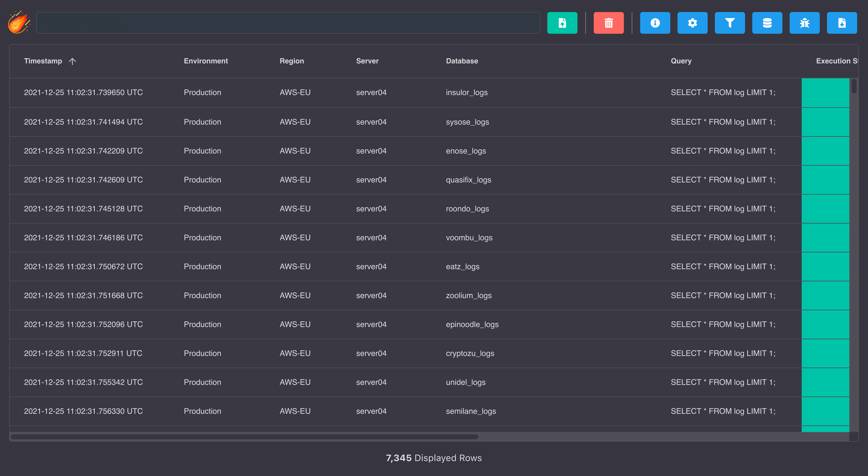The image size is (868, 476).
Task: Click server04 in the cryptozu_logs row
Action: (371, 353)
